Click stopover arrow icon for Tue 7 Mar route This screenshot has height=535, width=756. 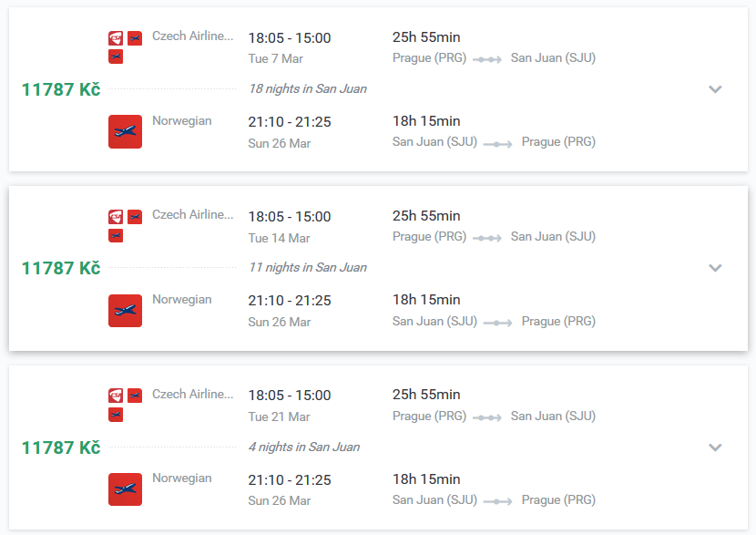(487, 59)
